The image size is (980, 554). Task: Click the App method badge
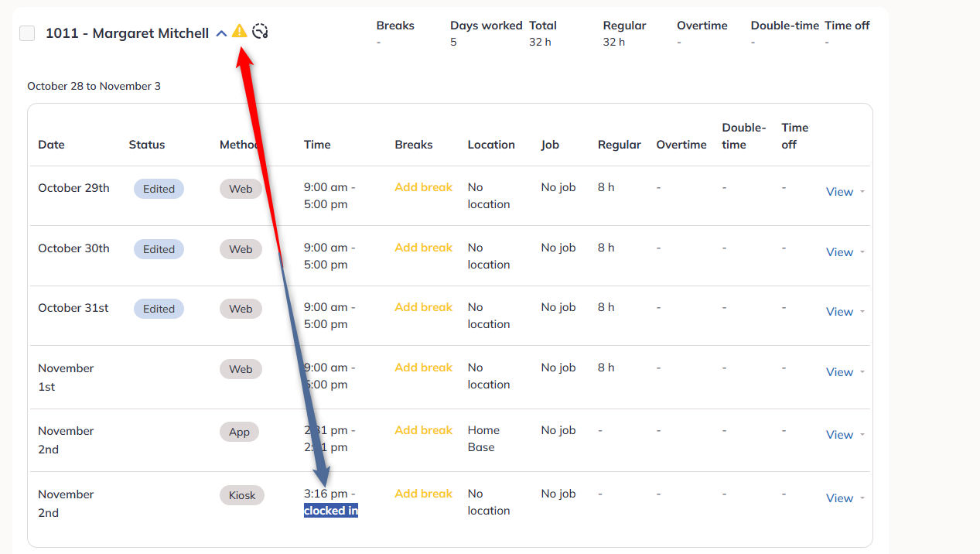239,432
